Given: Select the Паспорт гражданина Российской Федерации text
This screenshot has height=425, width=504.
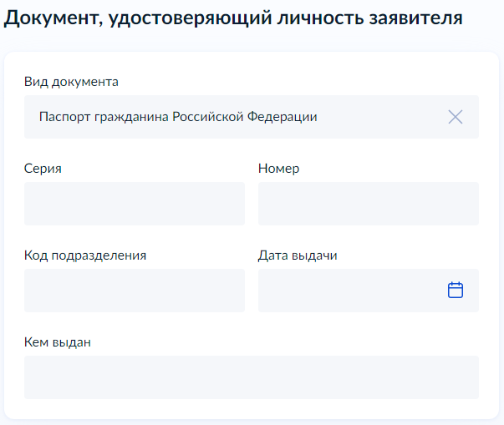Looking at the screenshot, I should click(x=178, y=117).
